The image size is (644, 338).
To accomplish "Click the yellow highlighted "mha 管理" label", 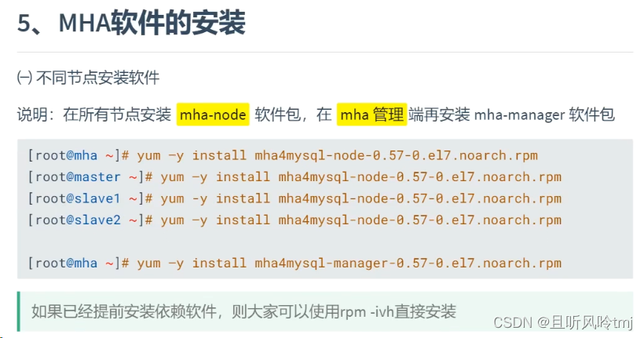I will point(371,114).
